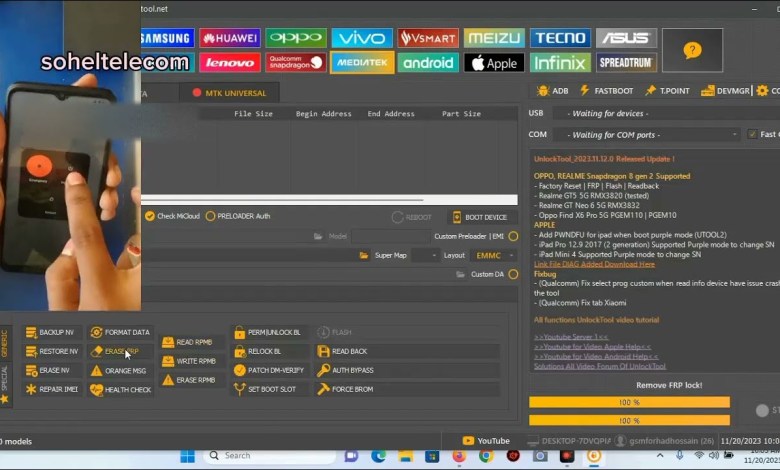Select the ASUS brand tile

(626, 38)
